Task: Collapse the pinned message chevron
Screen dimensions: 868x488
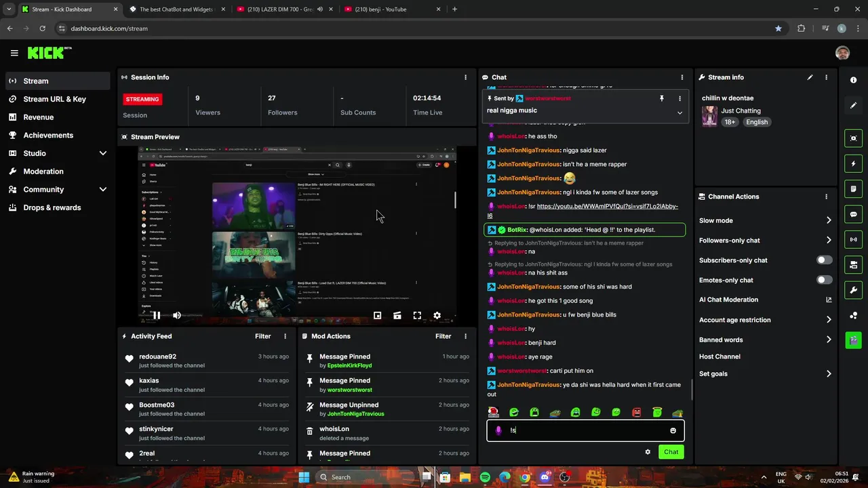Action: point(679,113)
